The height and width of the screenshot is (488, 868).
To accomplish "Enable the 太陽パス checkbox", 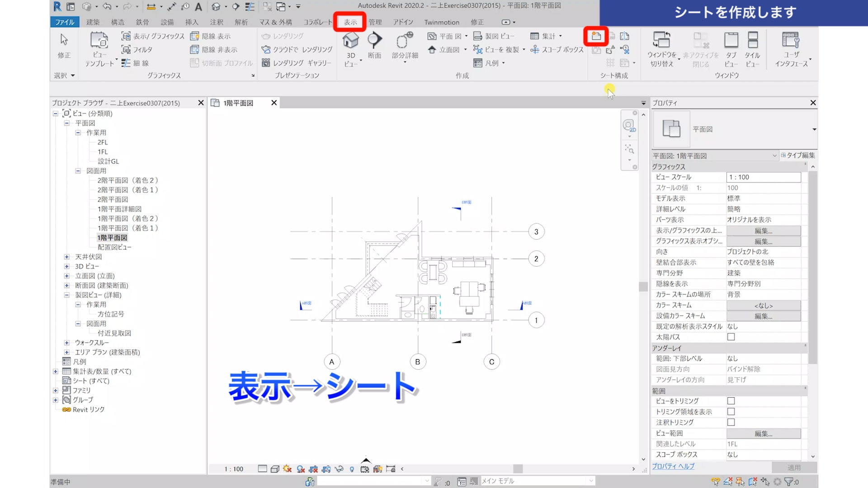I will (731, 337).
